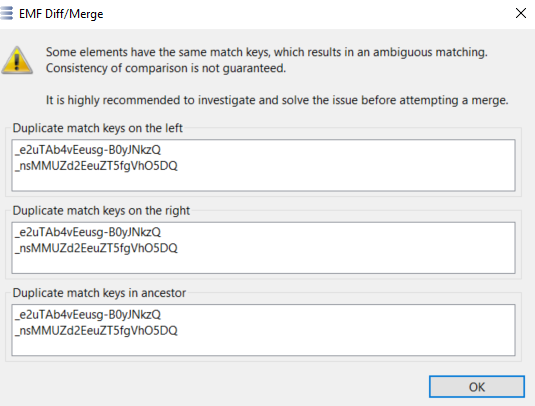Click the 'EMF Diff/Merge' window title text

(x=61, y=14)
